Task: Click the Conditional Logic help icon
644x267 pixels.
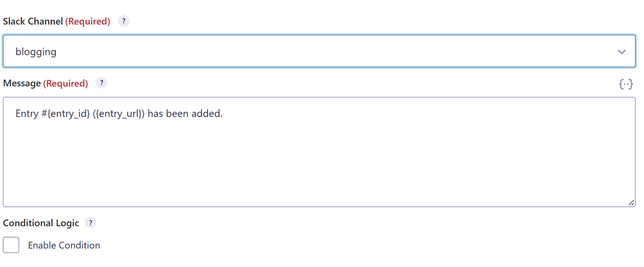Action: (x=90, y=223)
